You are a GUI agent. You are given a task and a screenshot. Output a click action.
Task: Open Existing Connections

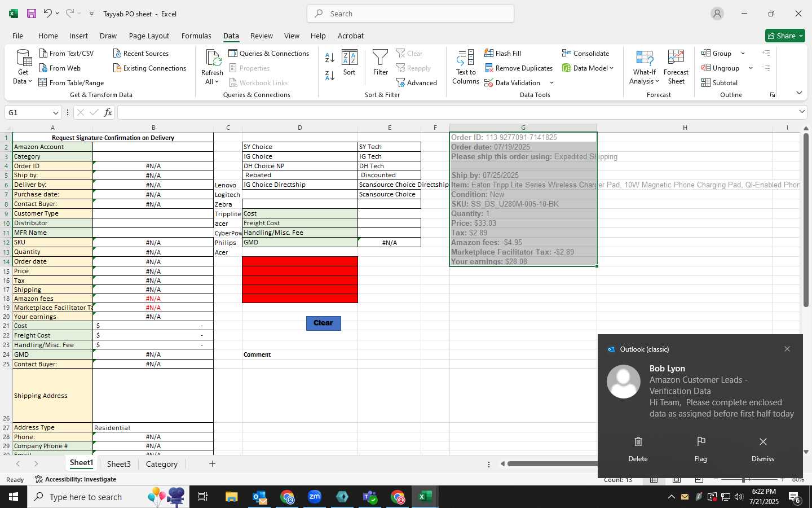149,68
